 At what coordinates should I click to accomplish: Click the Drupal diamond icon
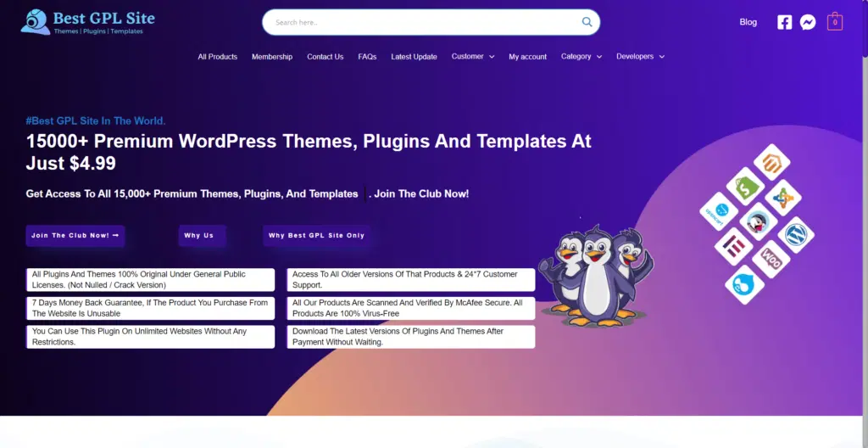(744, 284)
